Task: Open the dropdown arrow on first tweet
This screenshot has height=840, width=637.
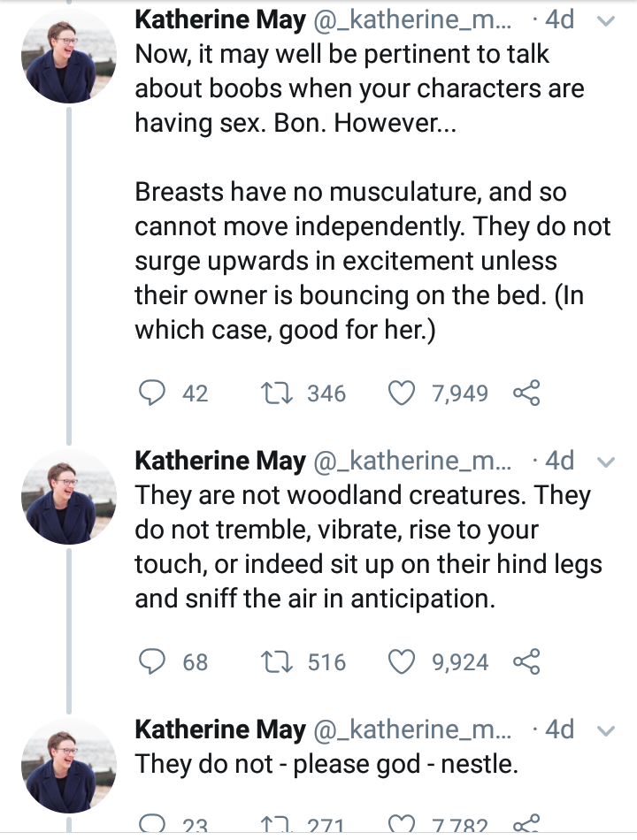Action: point(606,21)
